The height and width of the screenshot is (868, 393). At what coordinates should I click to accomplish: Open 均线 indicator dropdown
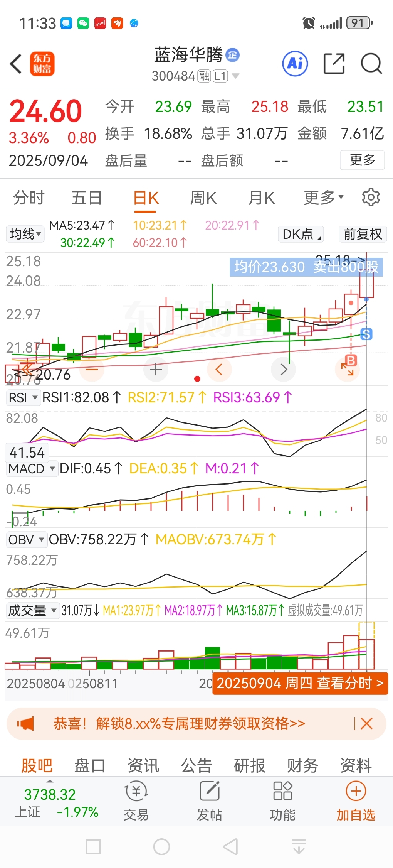25,234
